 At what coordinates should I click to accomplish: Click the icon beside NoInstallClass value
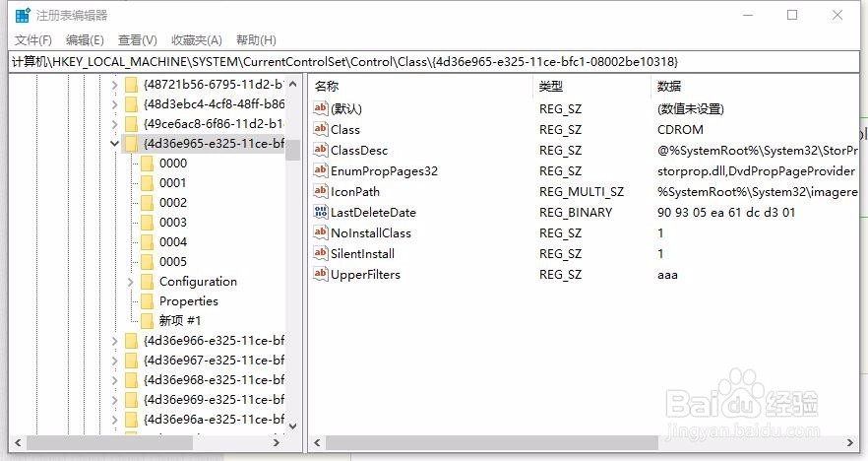coord(321,232)
